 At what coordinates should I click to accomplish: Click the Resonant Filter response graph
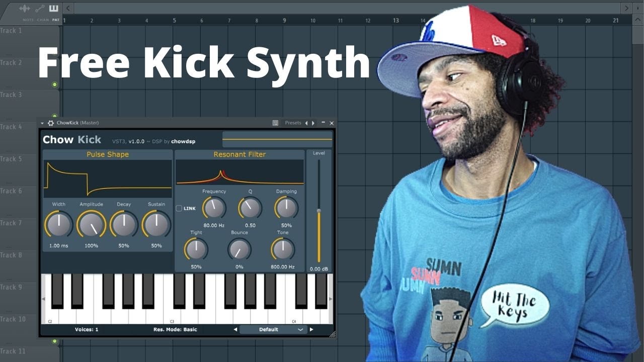coord(240,172)
